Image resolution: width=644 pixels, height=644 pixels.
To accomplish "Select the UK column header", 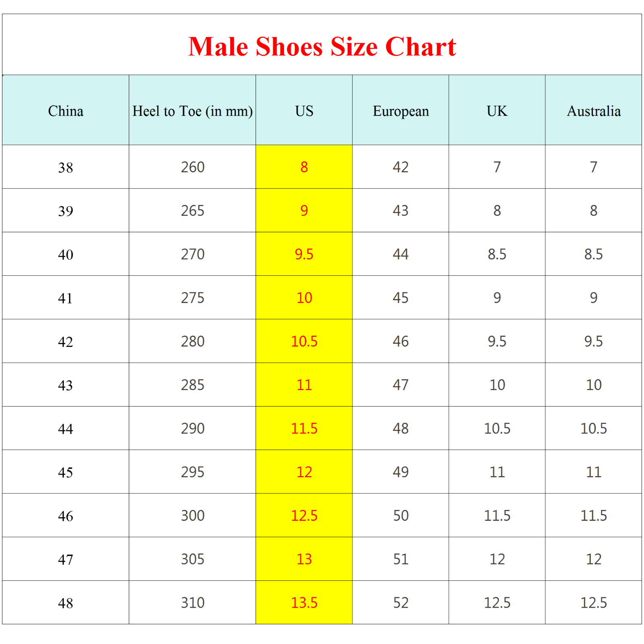I will (497, 110).
